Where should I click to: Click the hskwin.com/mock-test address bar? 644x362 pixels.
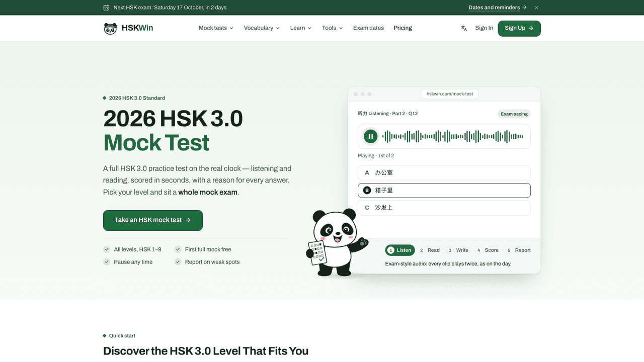pos(450,94)
